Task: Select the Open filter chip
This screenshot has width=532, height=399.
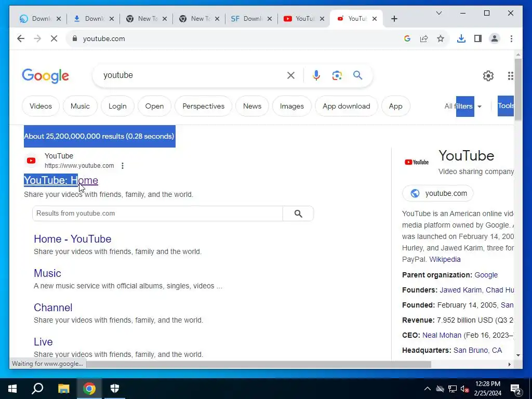Action: [x=154, y=106]
